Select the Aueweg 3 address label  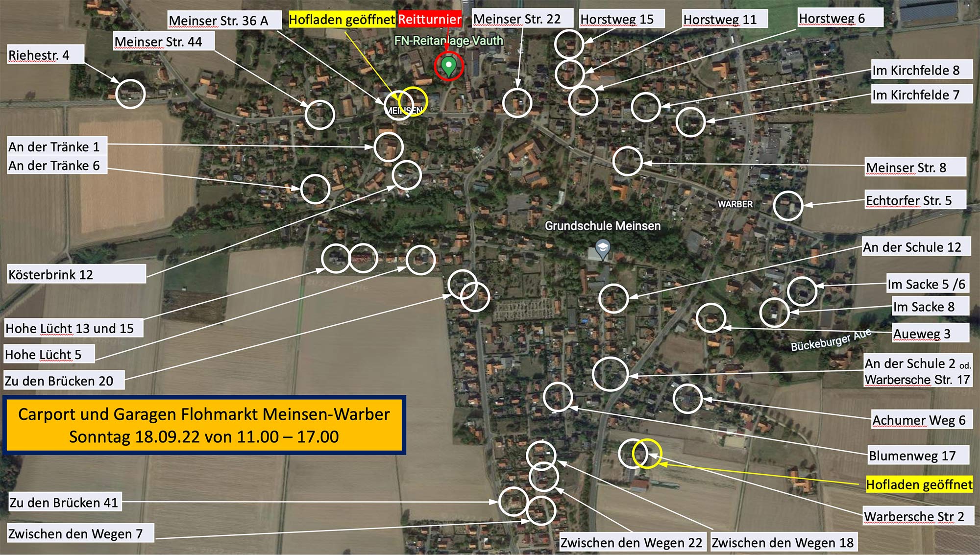tap(922, 334)
